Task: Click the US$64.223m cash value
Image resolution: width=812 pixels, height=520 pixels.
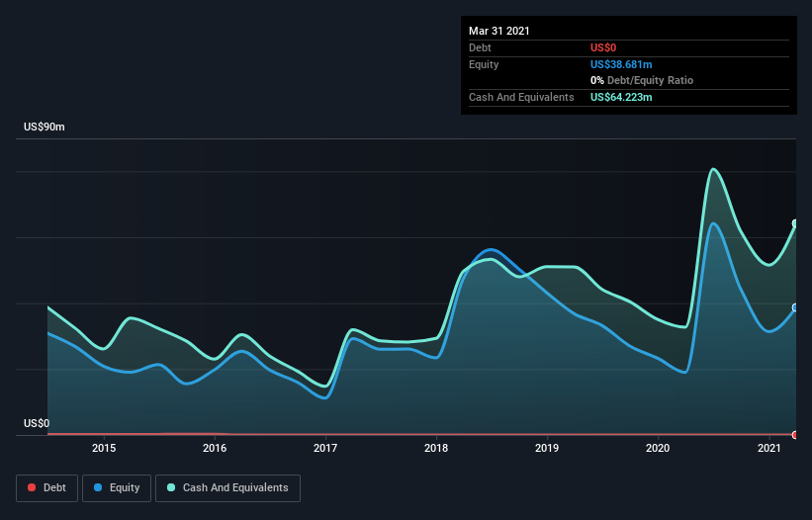Action: pyautogui.click(x=621, y=97)
